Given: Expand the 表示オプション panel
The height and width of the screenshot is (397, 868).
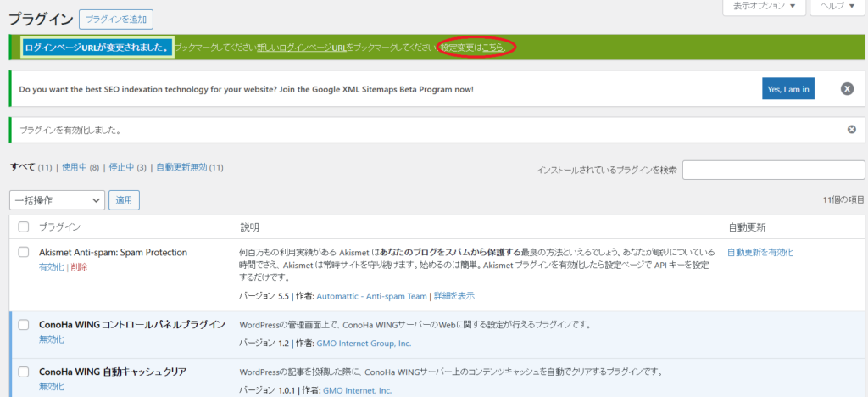Looking at the screenshot, I should pyautogui.click(x=763, y=7).
